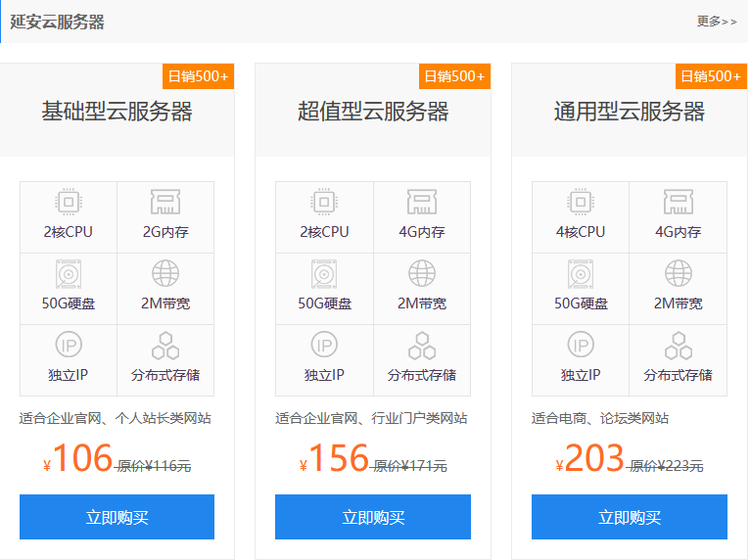
Task: Click the 基础型云服务器 title
Action: [117, 112]
